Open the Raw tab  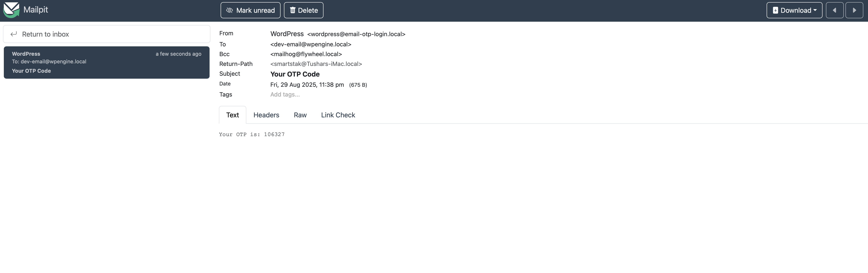pyautogui.click(x=300, y=115)
